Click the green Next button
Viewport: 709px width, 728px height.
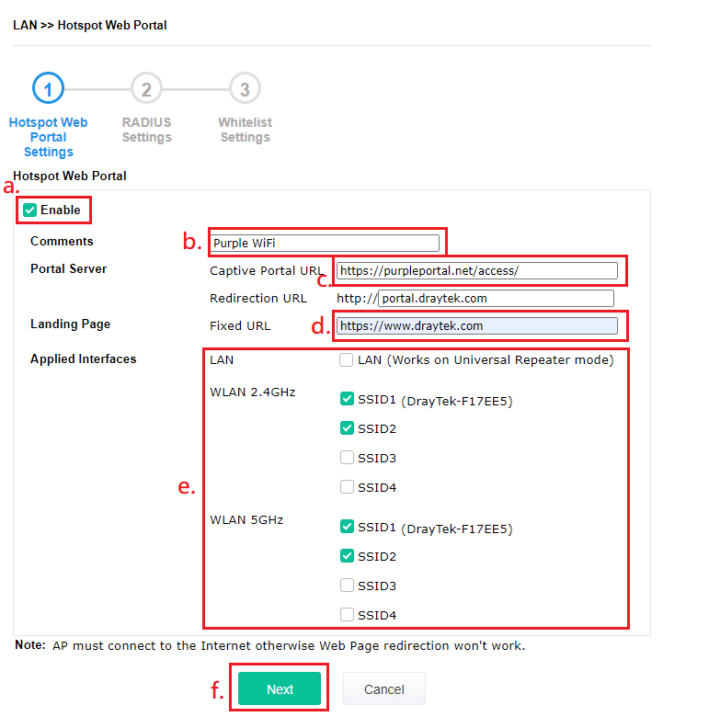coord(280,689)
